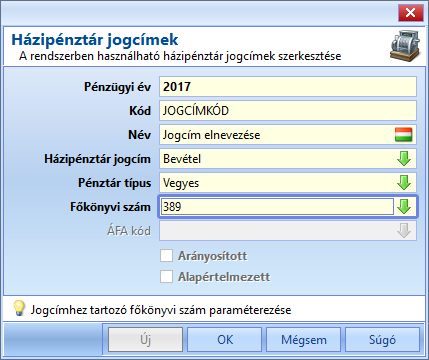Toggle the Arányosított checkbox
The width and height of the screenshot is (429, 360).
coord(166,256)
